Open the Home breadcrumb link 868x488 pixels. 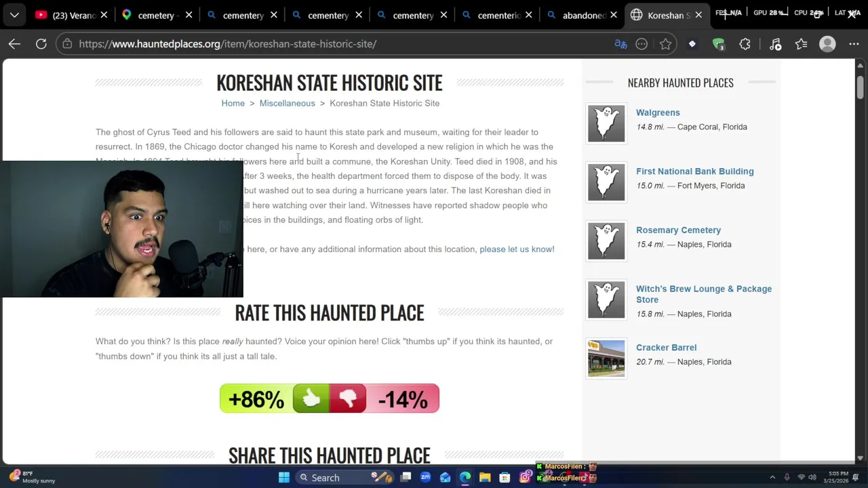pyautogui.click(x=233, y=103)
